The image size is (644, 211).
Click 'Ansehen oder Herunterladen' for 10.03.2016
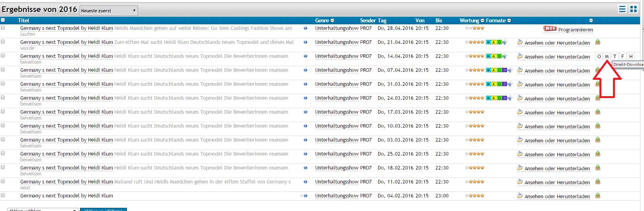[557, 126]
